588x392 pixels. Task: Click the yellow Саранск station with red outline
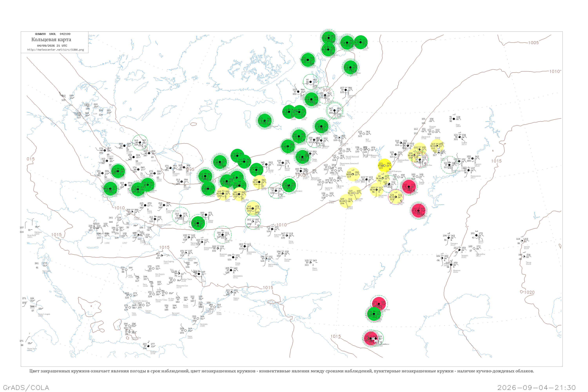[x=396, y=197]
